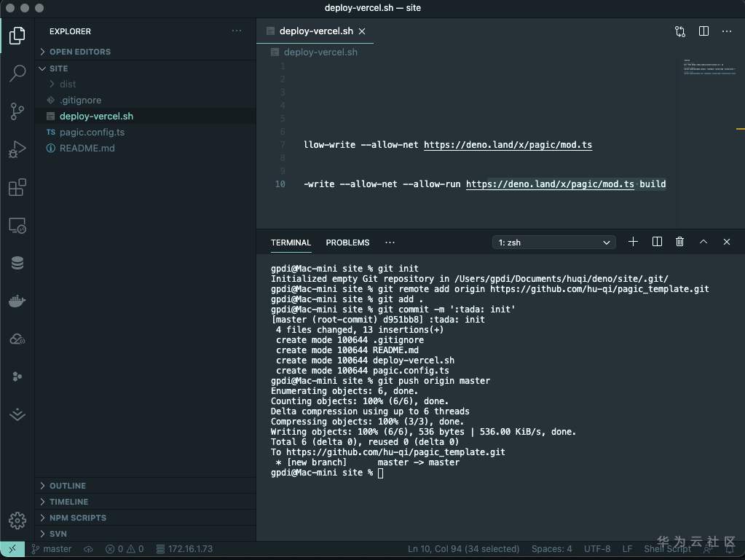
Task: Click the publish to cloud status icon
Action: pyautogui.click(x=88, y=548)
